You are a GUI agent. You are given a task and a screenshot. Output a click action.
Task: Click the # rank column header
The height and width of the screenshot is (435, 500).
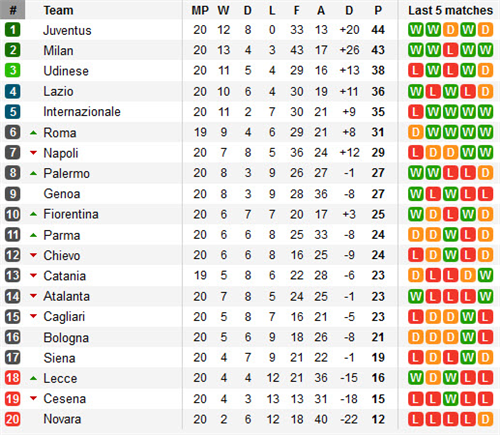pos(13,10)
